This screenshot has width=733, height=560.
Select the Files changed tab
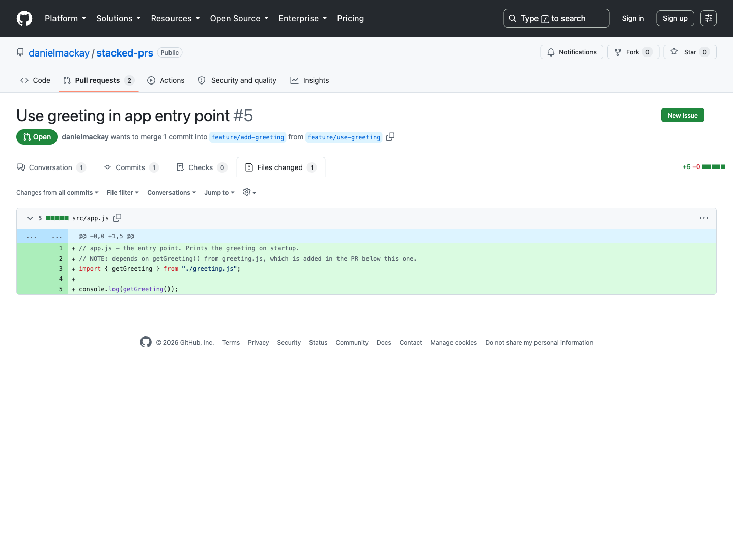281,167
